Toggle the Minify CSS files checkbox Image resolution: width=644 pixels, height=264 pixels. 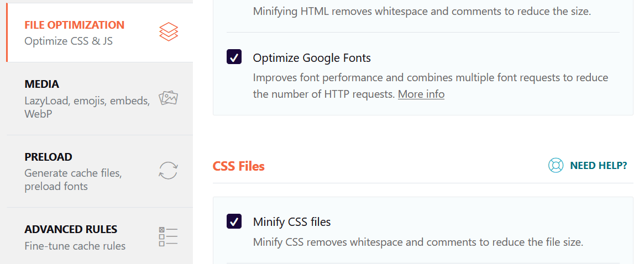pos(234,221)
